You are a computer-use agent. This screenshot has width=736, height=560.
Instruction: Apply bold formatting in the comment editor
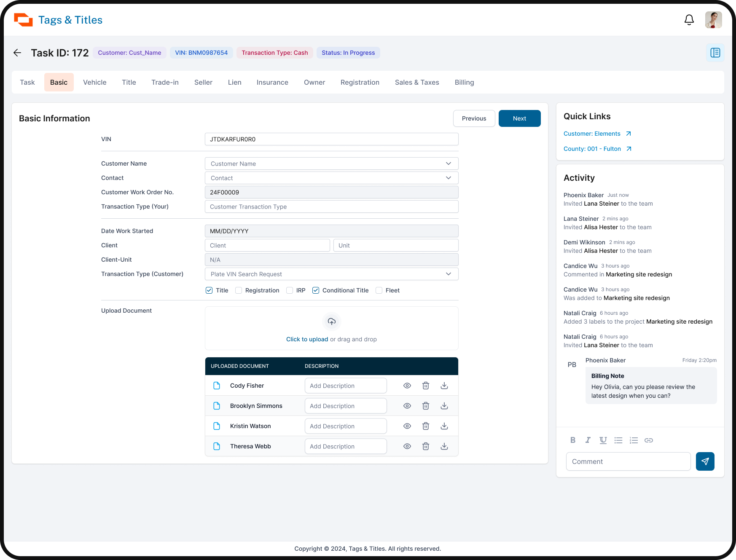tap(573, 440)
